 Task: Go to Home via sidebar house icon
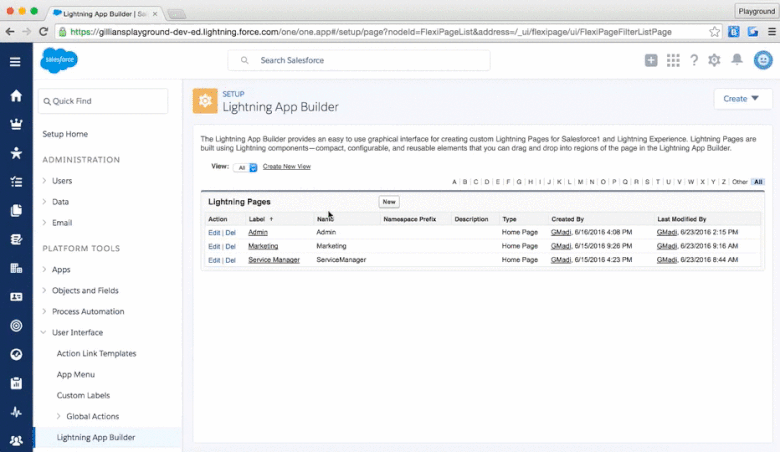click(x=16, y=95)
